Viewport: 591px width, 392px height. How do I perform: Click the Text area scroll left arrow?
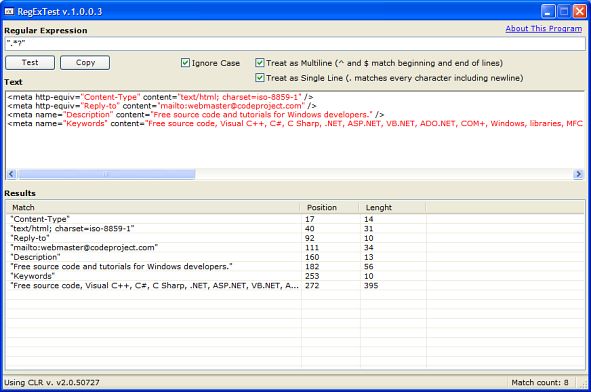click(11, 174)
